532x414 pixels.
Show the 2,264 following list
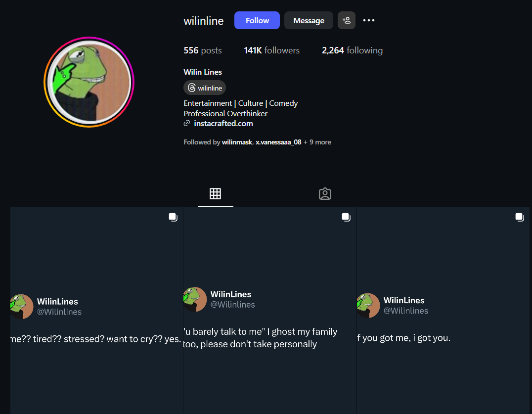pyautogui.click(x=352, y=50)
